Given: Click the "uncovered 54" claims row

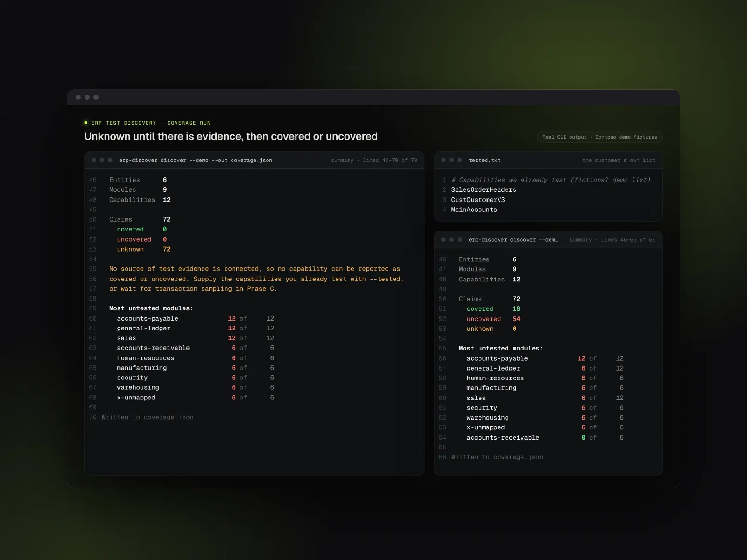Looking at the screenshot, I should [x=493, y=319].
